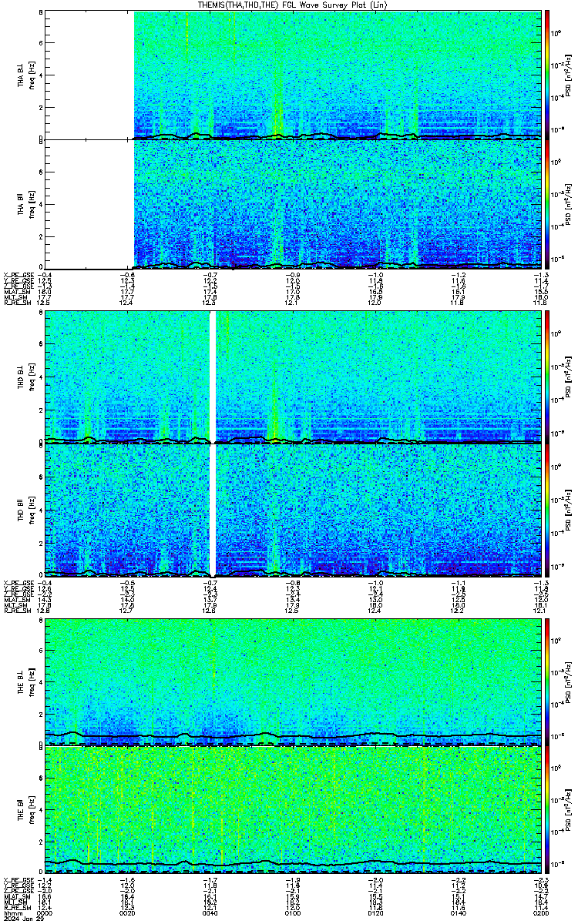Select the THA B-parallel spectrogram panel
578x924 pixels.
coord(293,204)
